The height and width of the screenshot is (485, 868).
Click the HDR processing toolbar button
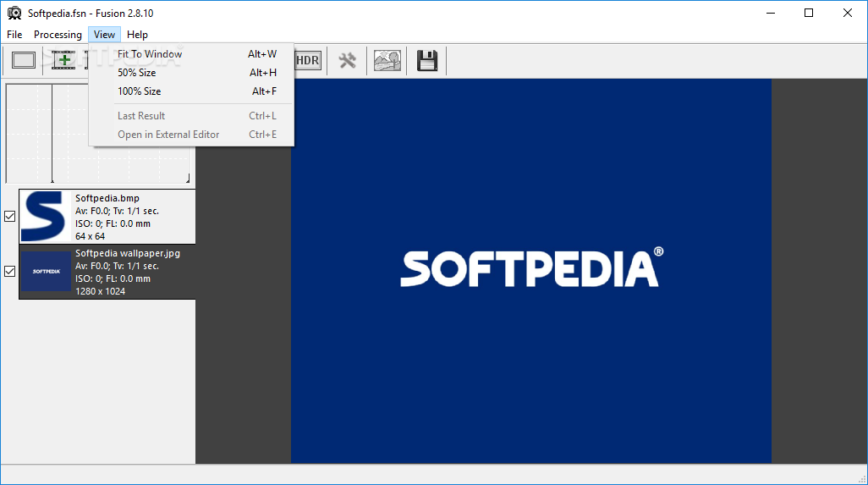click(x=308, y=60)
